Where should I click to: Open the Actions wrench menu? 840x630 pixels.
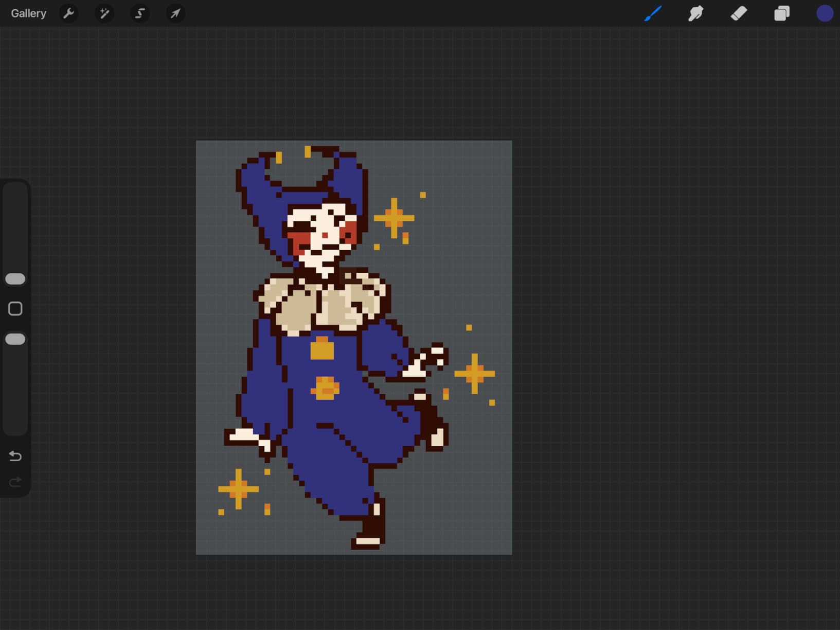pos(68,13)
